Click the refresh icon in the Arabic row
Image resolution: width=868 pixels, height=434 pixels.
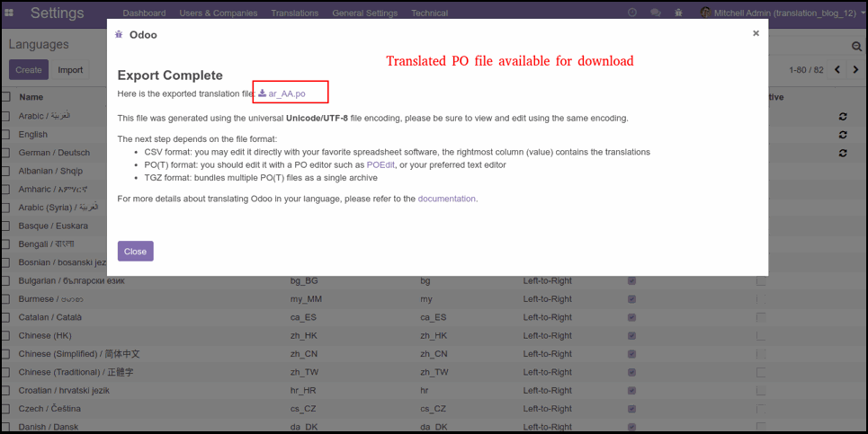pyautogui.click(x=843, y=116)
